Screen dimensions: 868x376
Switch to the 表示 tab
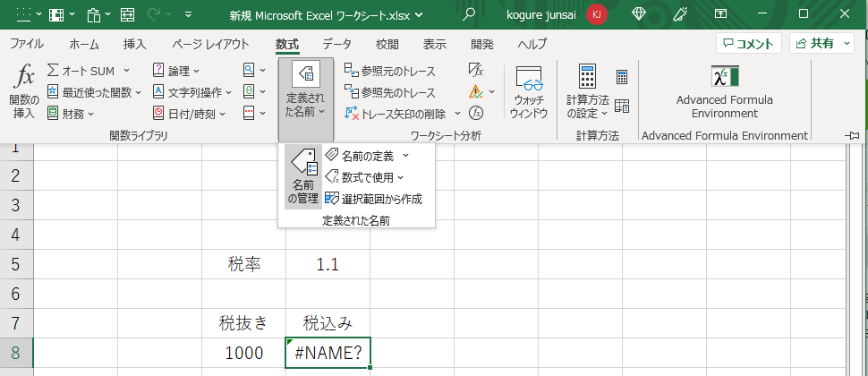[435, 44]
